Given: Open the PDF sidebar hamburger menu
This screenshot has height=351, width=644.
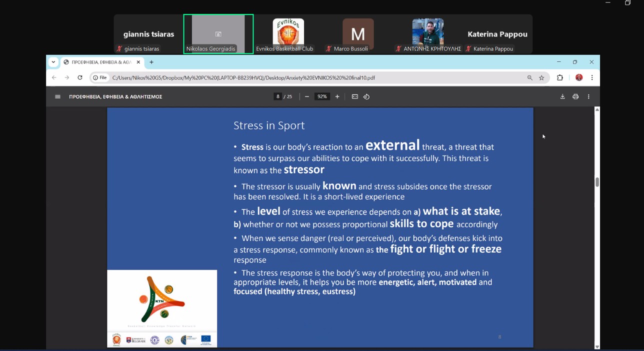Looking at the screenshot, I should coord(57,96).
